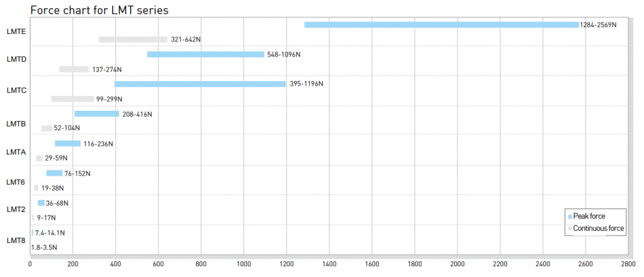Click the LMTC continuous force gray bar

pyautogui.click(x=72, y=99)
